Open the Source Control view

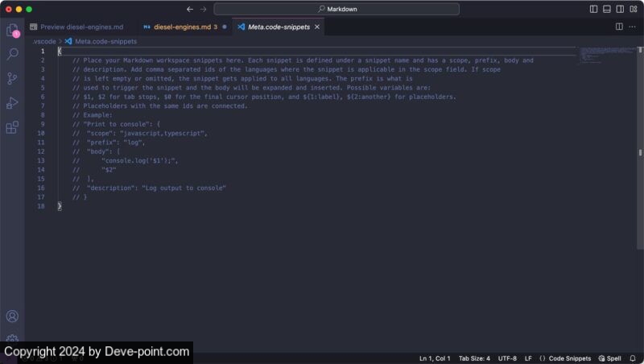pos(12,78)
